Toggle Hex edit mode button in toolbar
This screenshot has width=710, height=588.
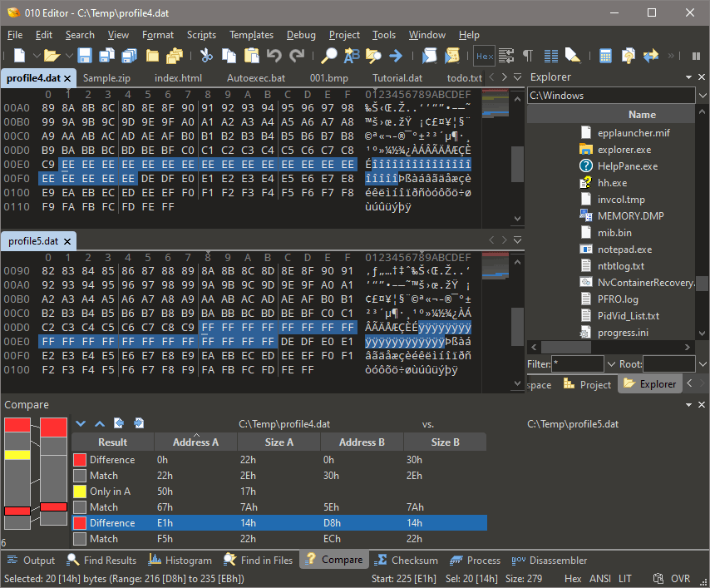click(484, 56)
